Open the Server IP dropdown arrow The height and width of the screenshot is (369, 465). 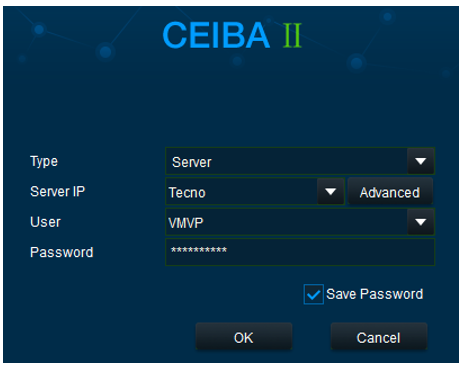(330, 192)
